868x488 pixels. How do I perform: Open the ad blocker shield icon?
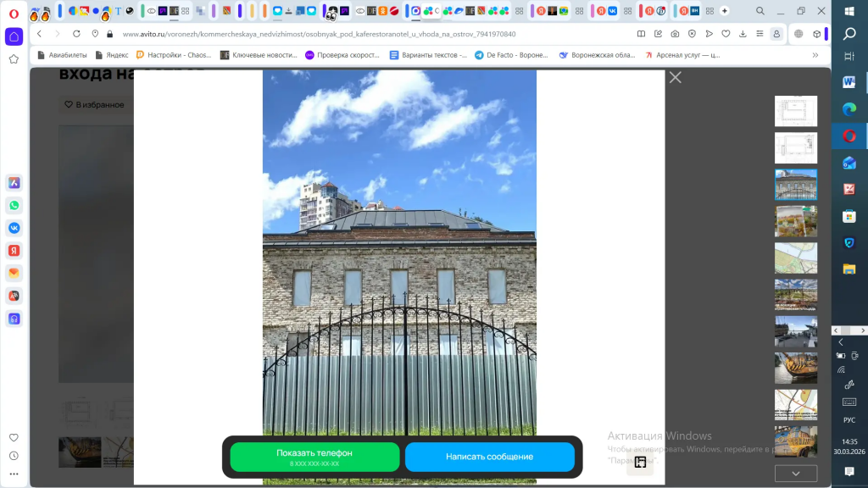[x=692, y=34]
